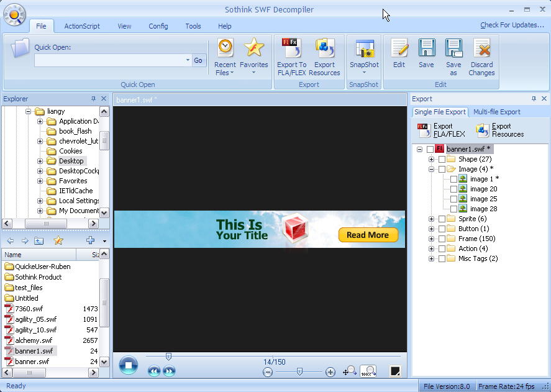551x392 pixels.
Task: Click the Save as icon
Action: click(x=453, y=57)
